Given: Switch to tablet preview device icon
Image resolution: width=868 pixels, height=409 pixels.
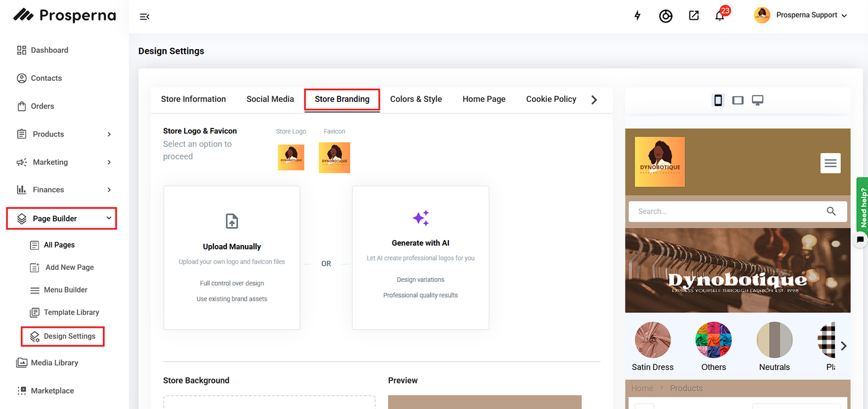Looking at the screenshot, I should pyautogui.click(x=737, y=100).
